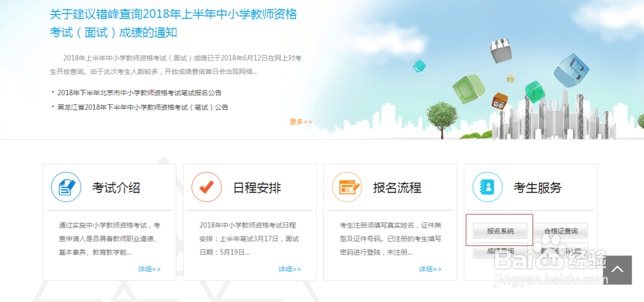The height and width of the screenshot is (302, 644).
Task: Open 详细>> under 日程安排
Action: click(290, 269)
